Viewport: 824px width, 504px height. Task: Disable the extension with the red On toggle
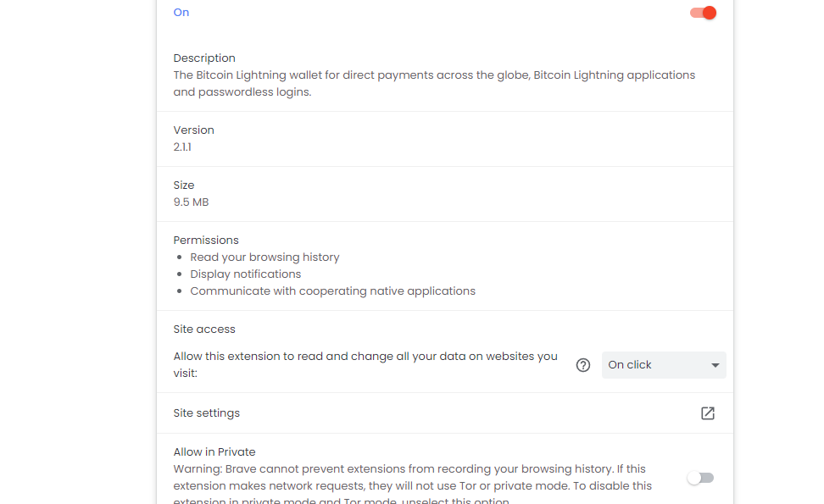click(702, 13)
